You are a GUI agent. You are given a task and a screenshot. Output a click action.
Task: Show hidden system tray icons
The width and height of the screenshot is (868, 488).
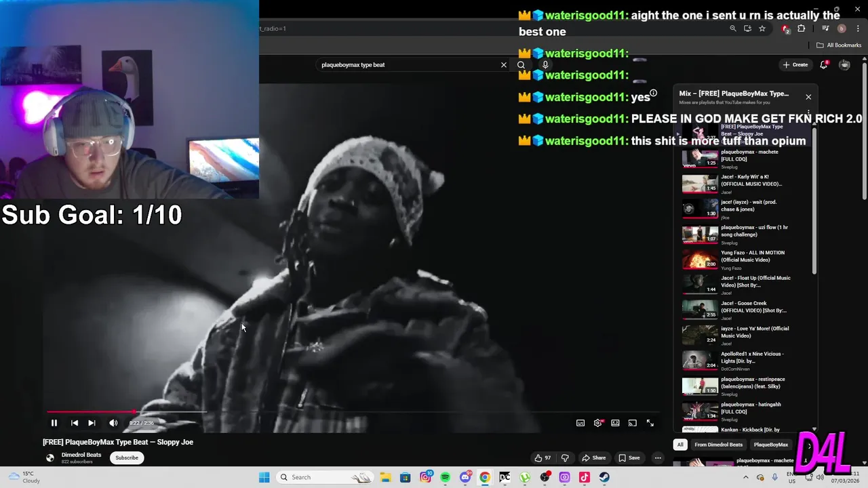745,477
